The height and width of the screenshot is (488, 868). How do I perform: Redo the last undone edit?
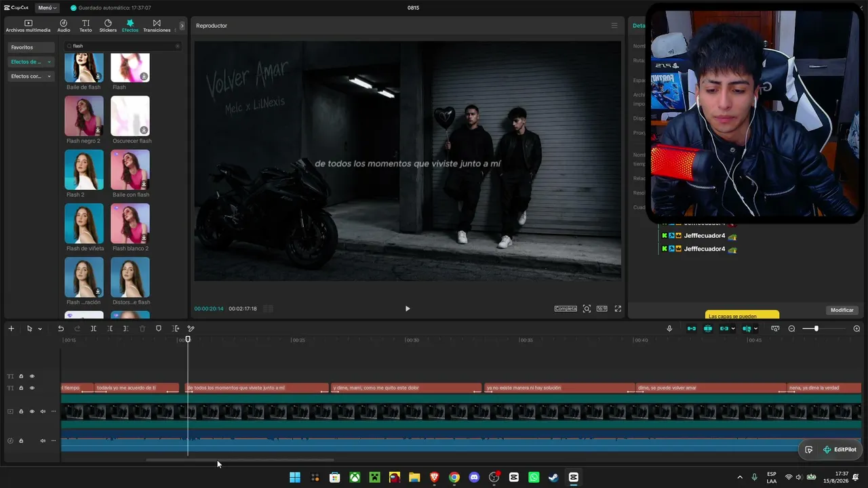coord(77,329)
